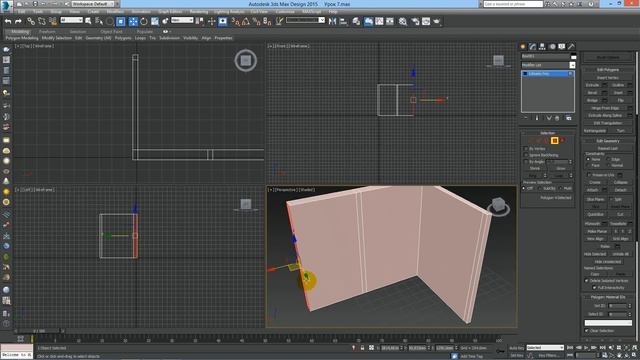Toggle the 3D Snaps button
The image size is (640, 360).
coord(235,21)
